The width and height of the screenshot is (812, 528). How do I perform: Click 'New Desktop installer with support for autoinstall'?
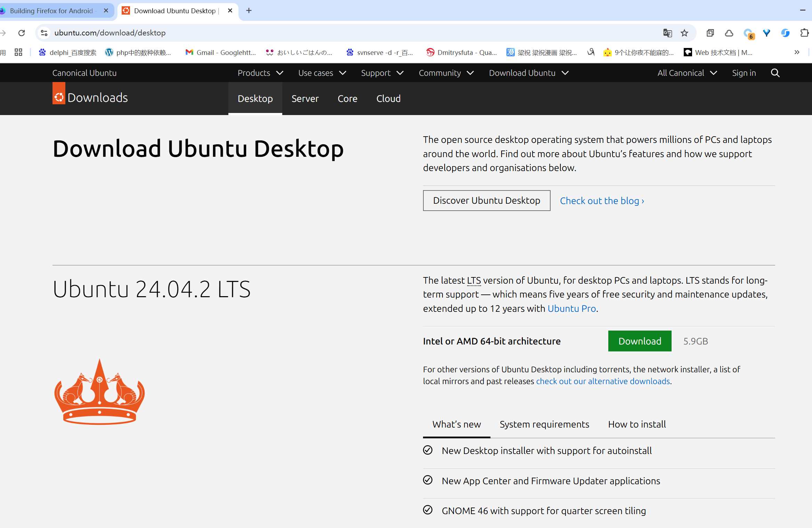tap(546, 451)
